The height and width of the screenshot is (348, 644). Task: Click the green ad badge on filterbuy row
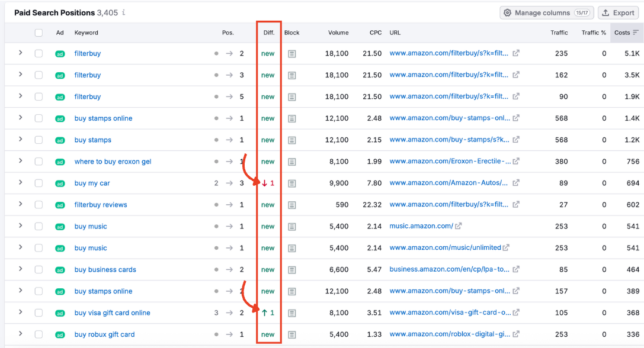pos(59,53)
